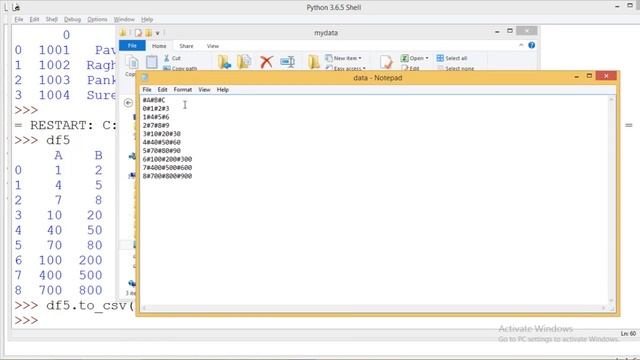Viewport: 640px width, 360px height.
Task: Click Notepad line '6#100#200#300'
Action: 167,159
